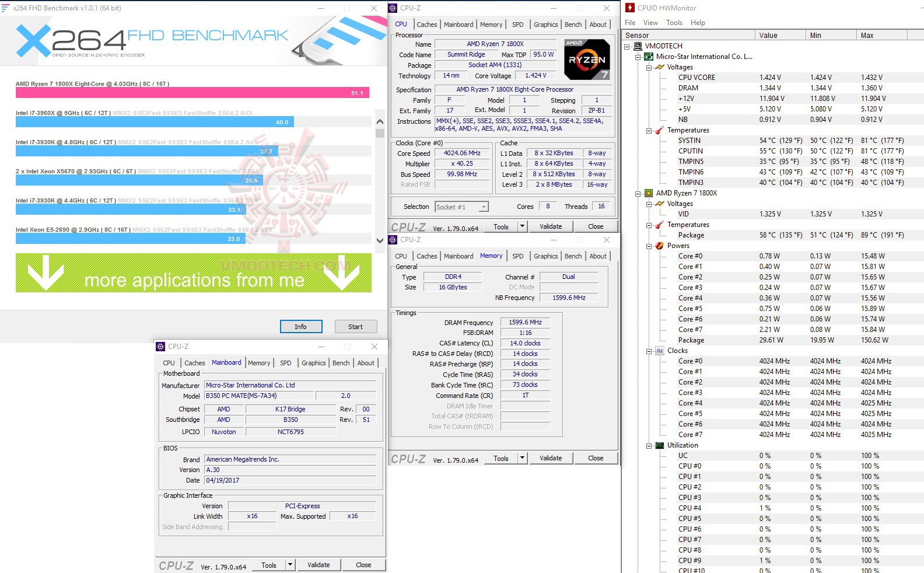924x573 pixels.
Task: Click the motherboard Temperatures thermometer icon
Action: click(x=660, y=130)
